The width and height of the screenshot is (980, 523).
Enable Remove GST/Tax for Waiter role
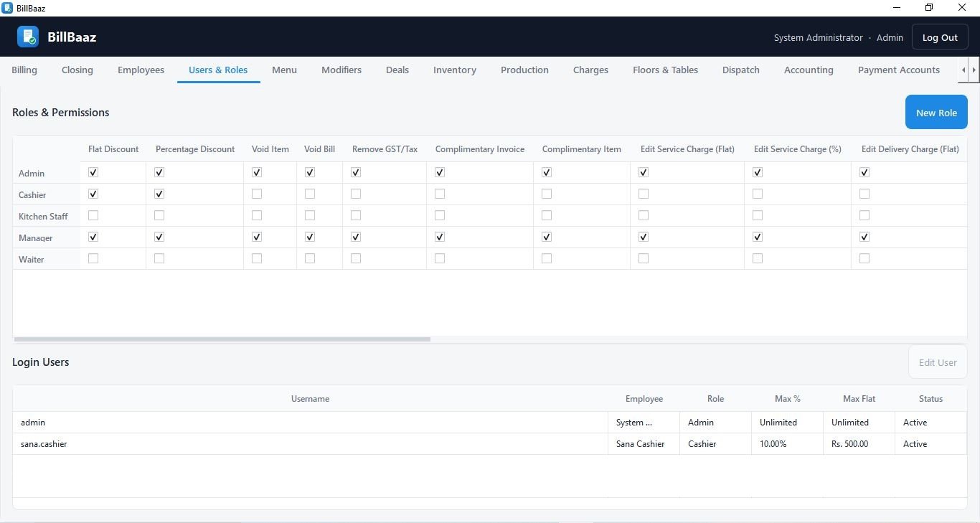tap(356, 258)
